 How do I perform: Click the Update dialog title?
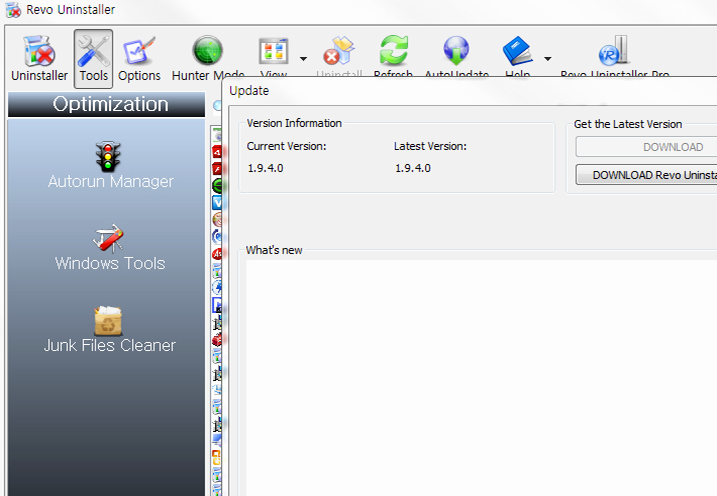pos(249,91)
